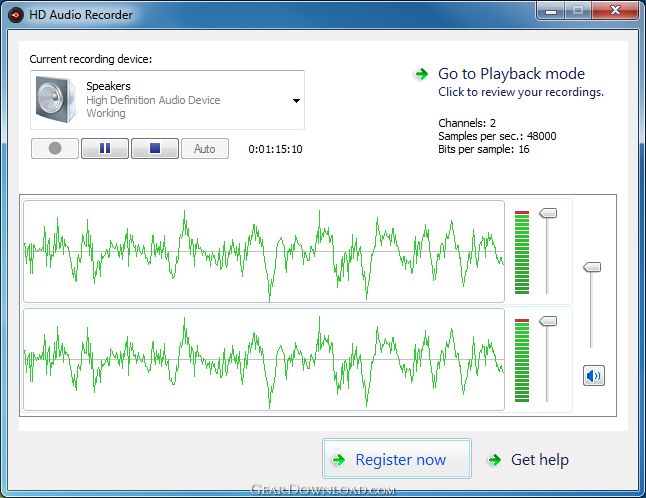Pause the current recording

point(105,148)
